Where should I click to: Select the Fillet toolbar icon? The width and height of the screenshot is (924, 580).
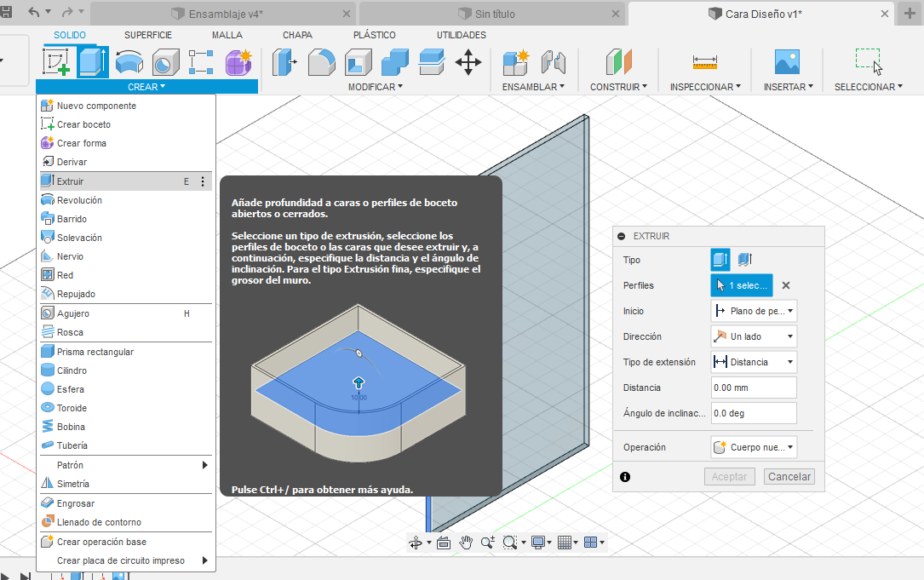(322, 62)
